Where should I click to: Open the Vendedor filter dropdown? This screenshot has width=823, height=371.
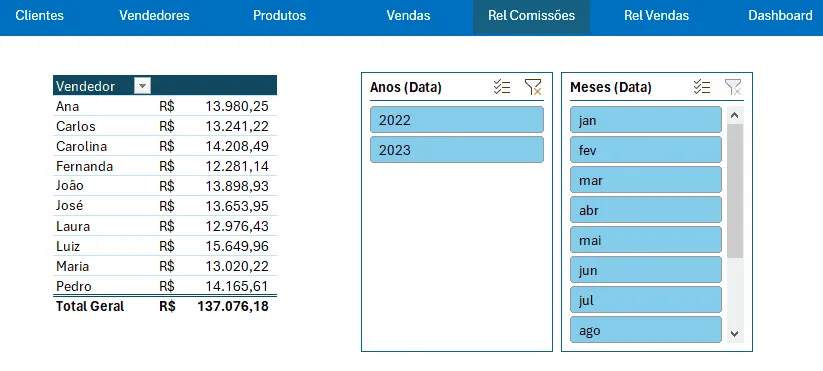142,86
